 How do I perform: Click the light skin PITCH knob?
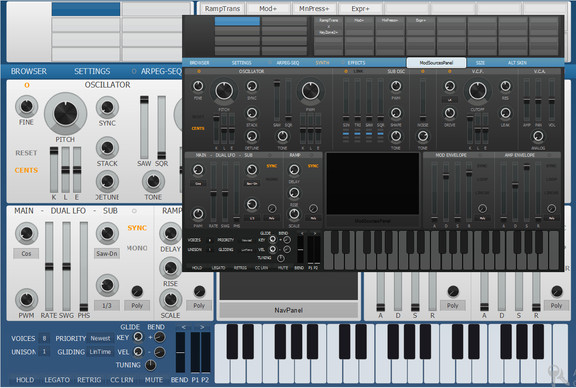click(65, 114)
